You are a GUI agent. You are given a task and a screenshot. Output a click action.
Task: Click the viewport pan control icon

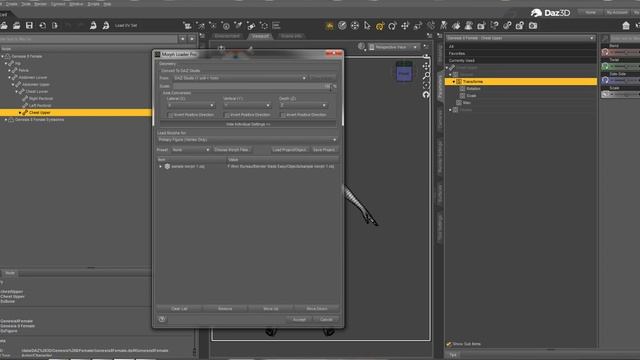[426, 66]
